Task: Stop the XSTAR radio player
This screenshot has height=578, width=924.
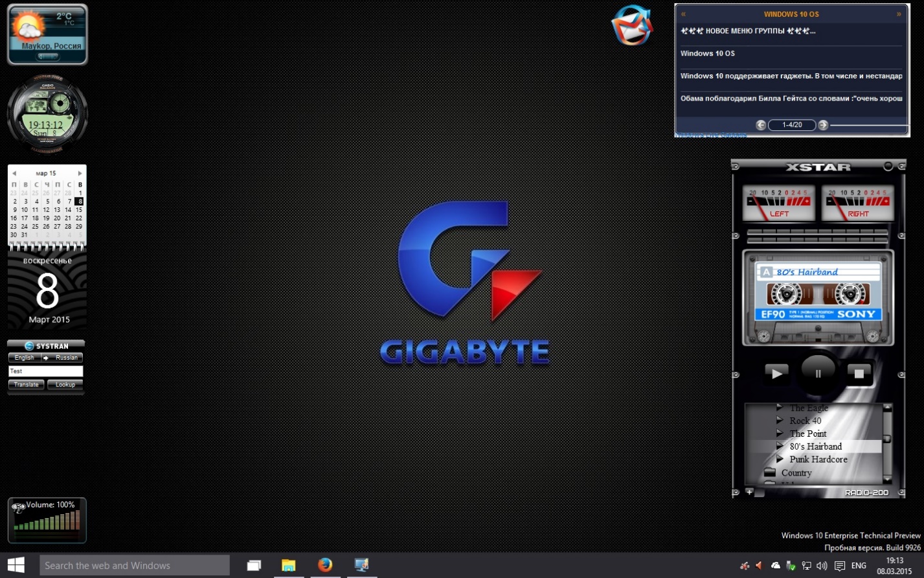Action: coord(859,373)
